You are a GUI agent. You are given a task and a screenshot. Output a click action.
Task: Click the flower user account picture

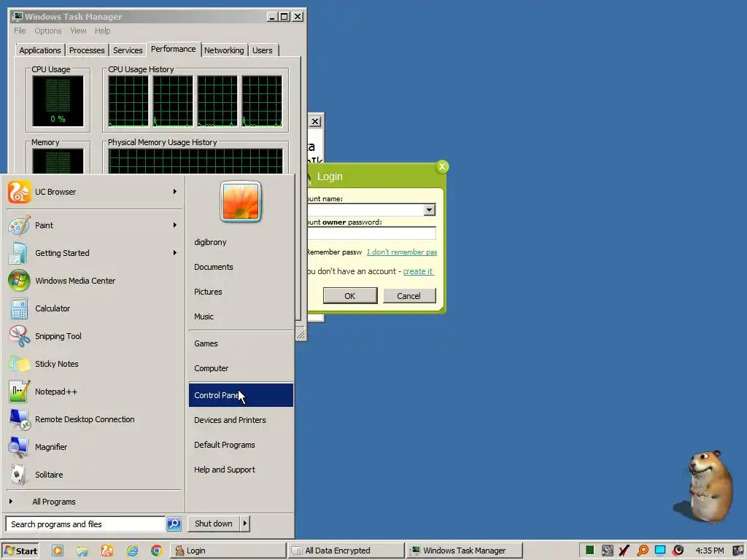241,201
